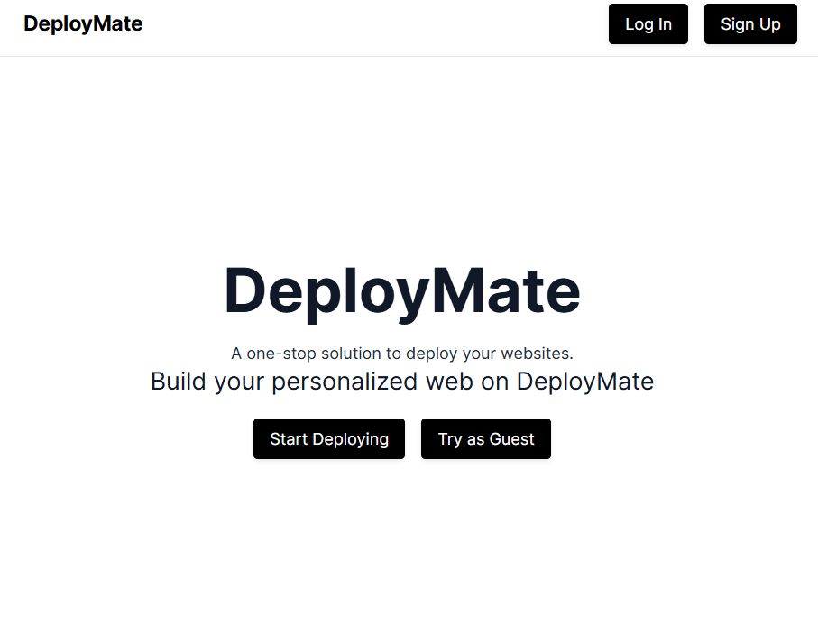Activate the Start Deploying call-to-action
818x644 pixels.
click(x=328, y=438)
